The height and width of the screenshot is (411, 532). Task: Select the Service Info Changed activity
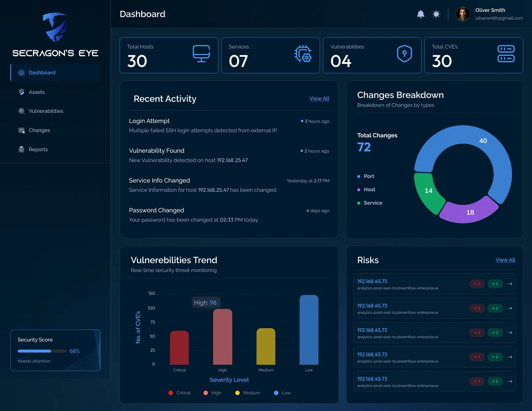229,185
